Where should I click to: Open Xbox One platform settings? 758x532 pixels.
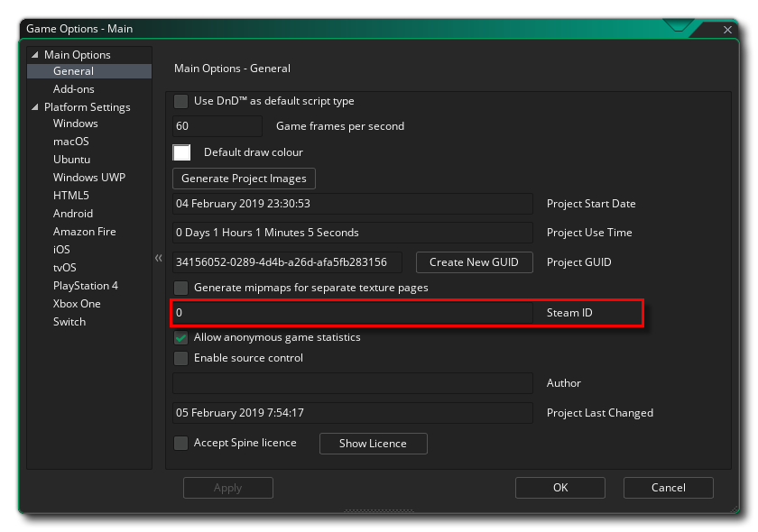pyautogui.click(x=77, y=304)
